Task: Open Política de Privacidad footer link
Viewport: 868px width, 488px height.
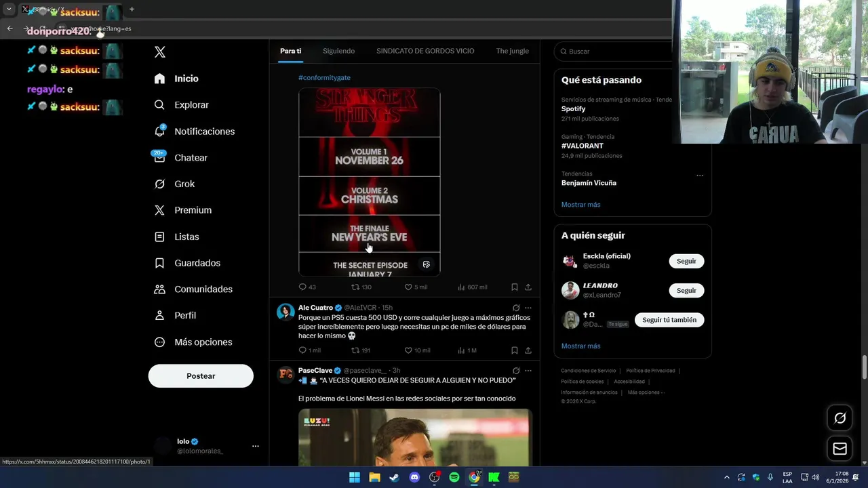Action: tap(650, 371)
